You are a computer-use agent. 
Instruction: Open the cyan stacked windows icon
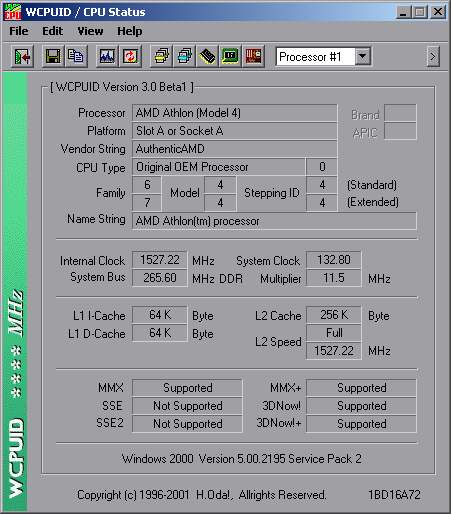185,56
